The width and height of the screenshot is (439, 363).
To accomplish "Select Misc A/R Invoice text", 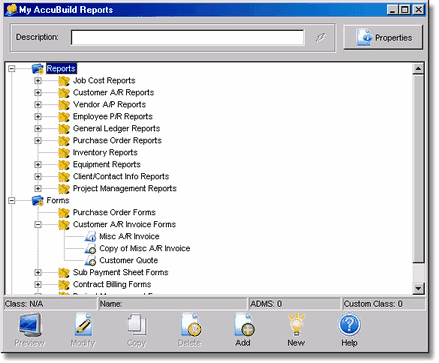I will coord(129,237).
